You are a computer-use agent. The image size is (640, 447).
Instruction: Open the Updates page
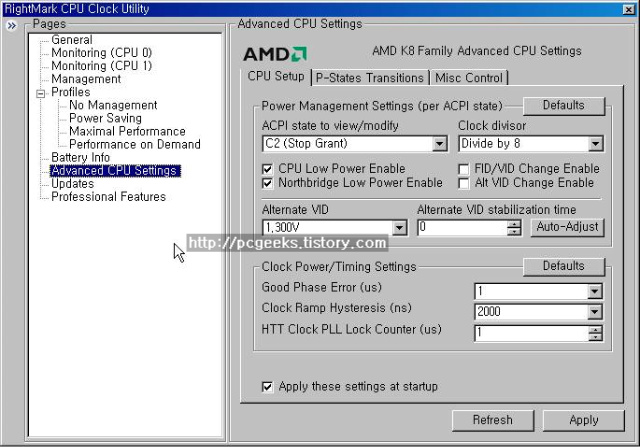72,184
